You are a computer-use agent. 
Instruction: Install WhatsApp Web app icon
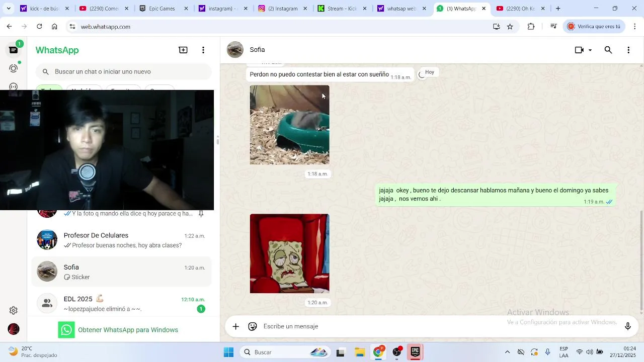[497, 27]
